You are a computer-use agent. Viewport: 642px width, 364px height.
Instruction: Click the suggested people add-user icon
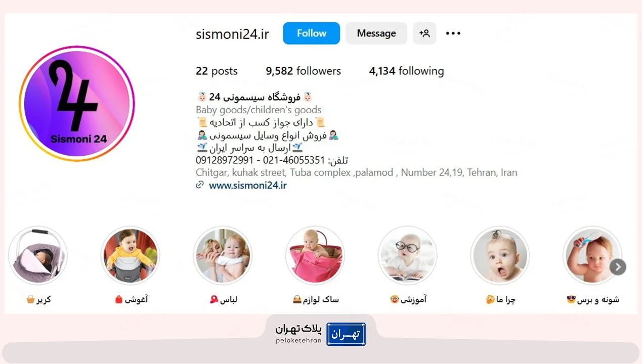point(424,33)
